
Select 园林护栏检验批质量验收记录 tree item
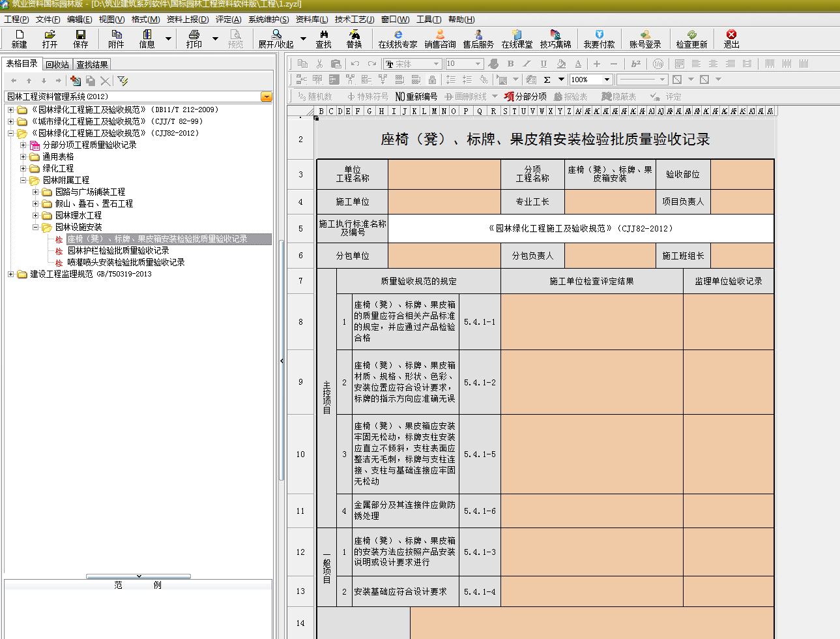coord(118,250)
